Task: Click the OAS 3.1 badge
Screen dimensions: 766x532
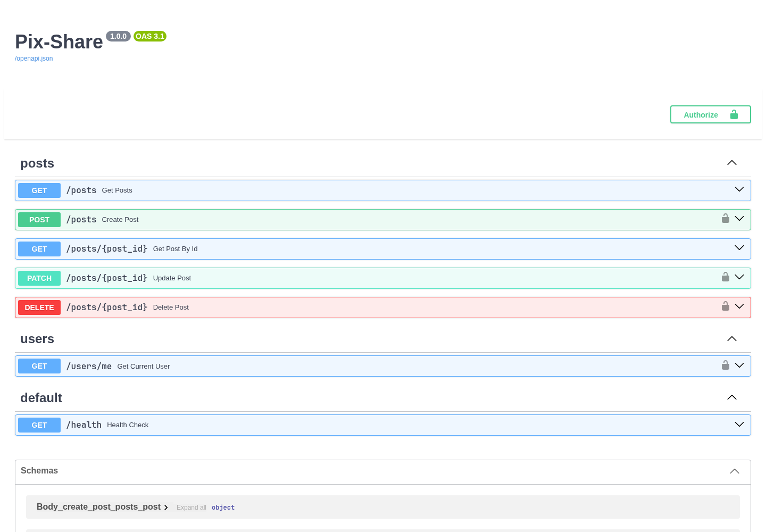Action: point(150,36)
